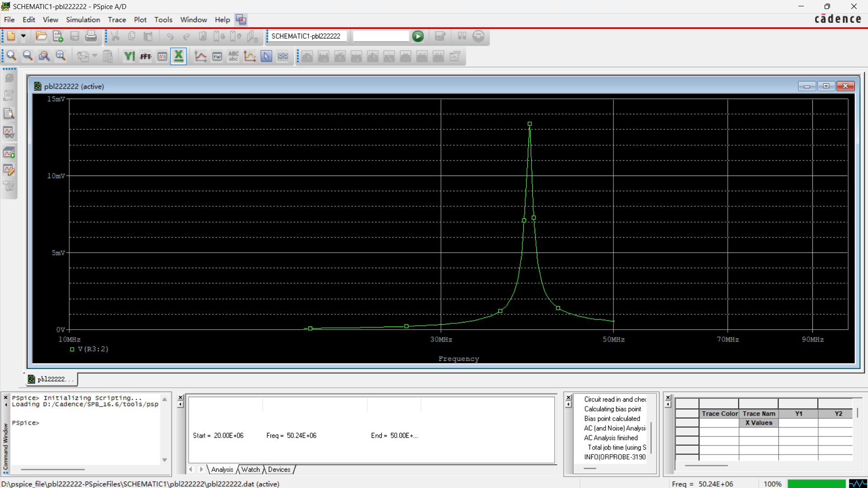Toggle the FFT Fourier button
Viewport: 868px width, 488px height.
pyautogui.click(x=146, y=56)
